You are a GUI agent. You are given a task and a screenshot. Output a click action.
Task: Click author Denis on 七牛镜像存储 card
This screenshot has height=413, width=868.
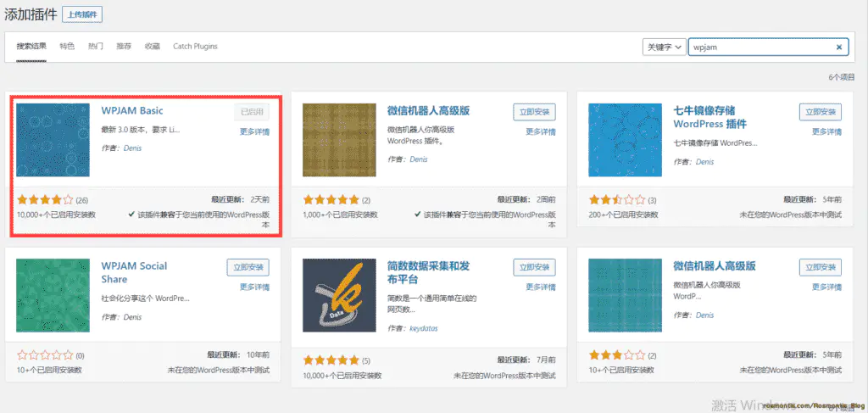(704, 162)
